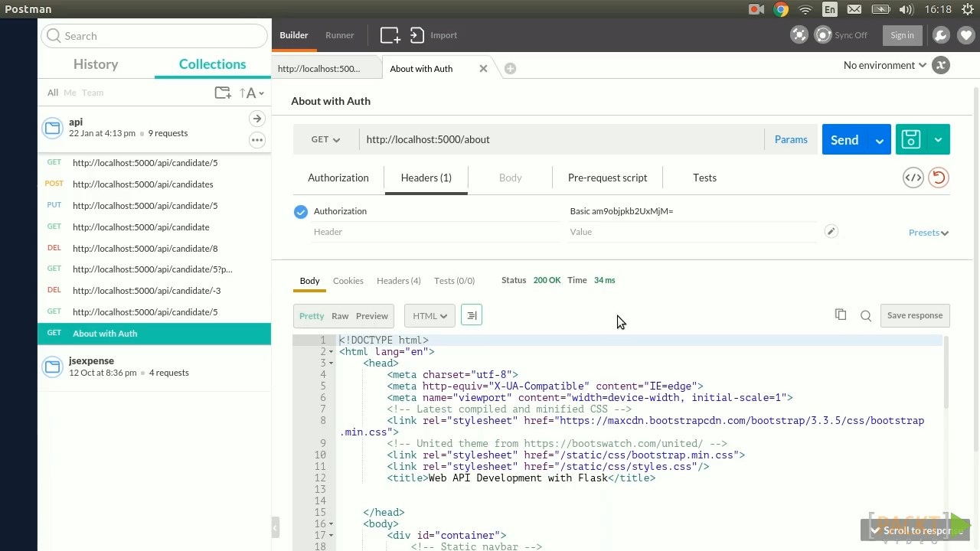Viewport: 980px width, 551px height.
Task: Click the Import icon in top bar
Action: [416, 35]
